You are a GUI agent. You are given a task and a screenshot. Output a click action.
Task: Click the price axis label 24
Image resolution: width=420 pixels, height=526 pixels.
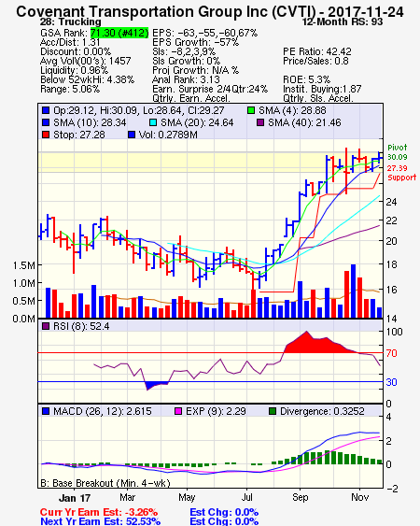[391, 202]
